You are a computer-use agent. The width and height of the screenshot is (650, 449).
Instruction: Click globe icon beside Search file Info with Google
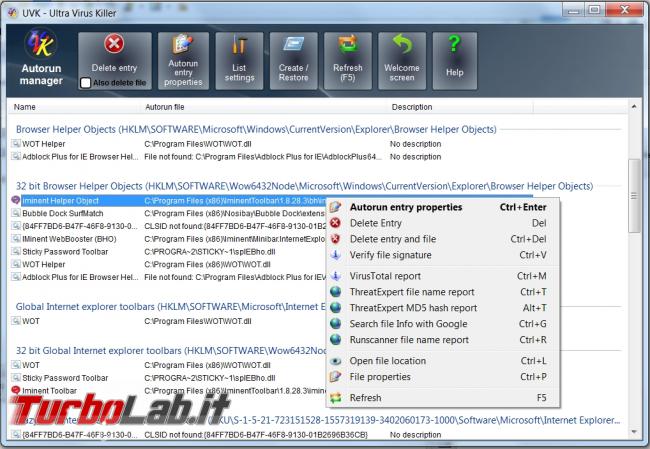pos(335,324)
